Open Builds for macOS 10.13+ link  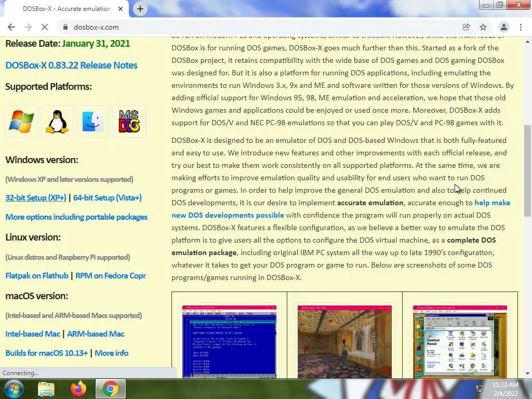[x=46, y=353]
